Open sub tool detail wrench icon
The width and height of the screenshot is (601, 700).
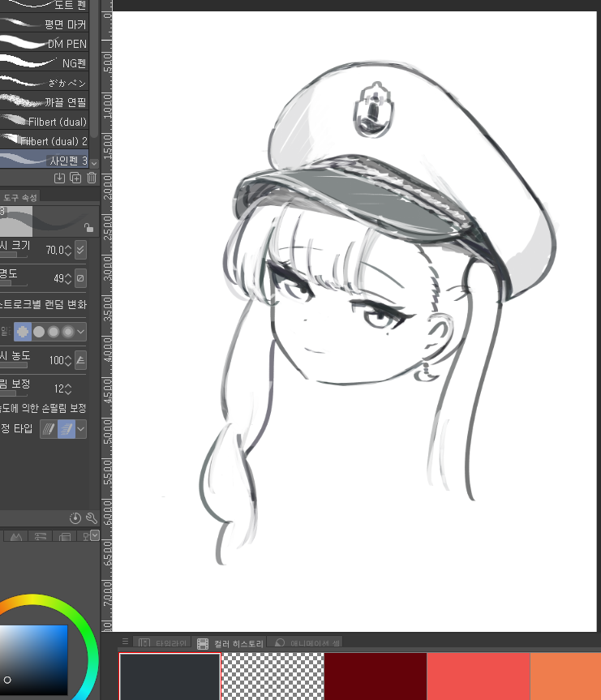click(x=91, y=517)
